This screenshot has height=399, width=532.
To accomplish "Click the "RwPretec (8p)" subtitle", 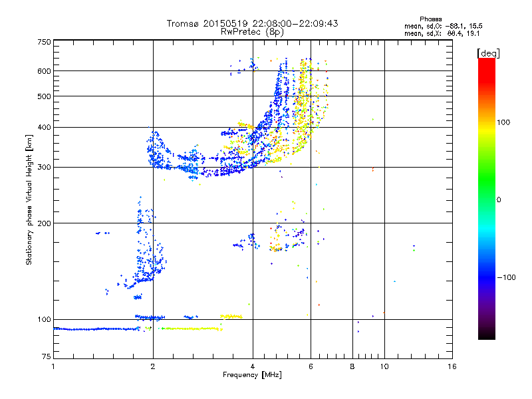I will 252,32.
